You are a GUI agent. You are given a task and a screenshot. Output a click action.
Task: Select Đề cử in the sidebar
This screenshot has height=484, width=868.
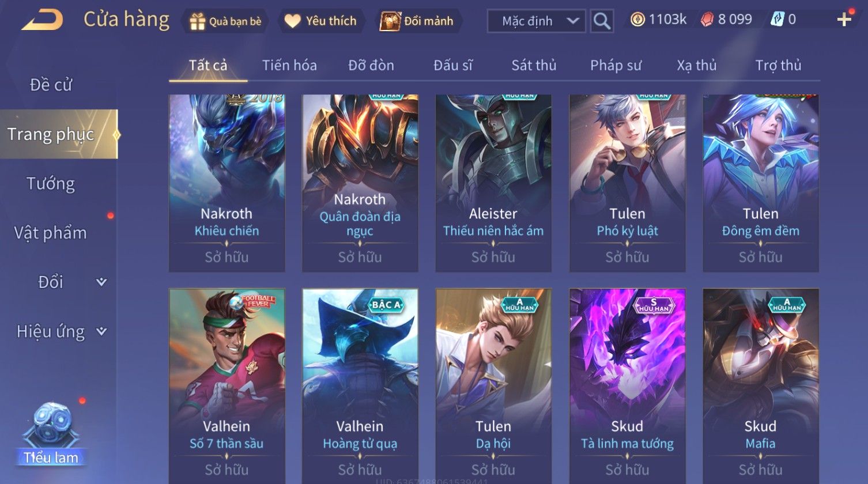[51, 85]
